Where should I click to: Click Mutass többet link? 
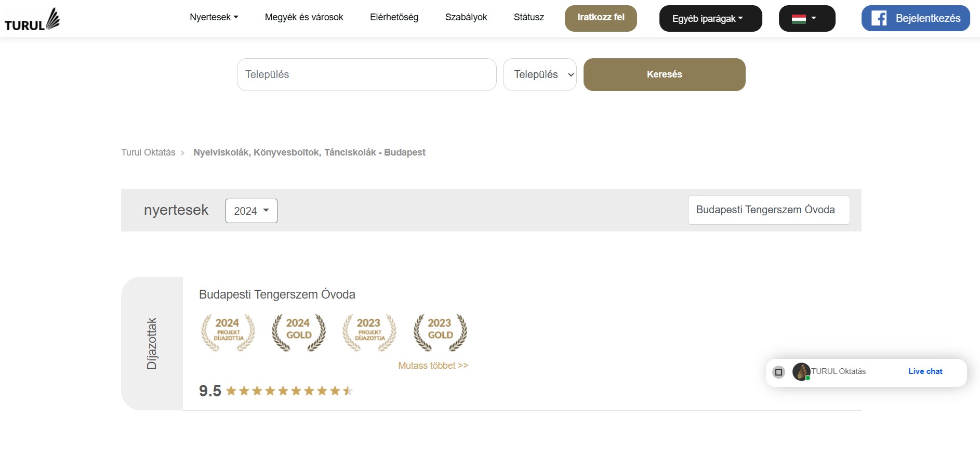point(433,366)
